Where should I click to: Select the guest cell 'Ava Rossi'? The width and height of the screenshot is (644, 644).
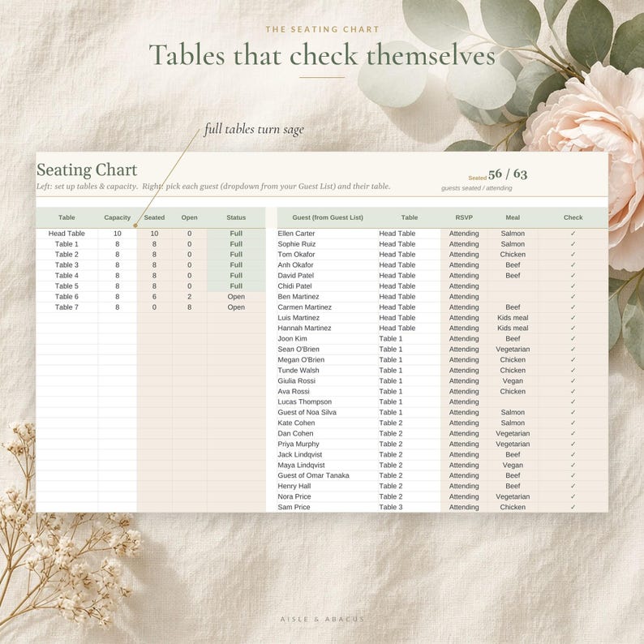pyautogui.click(x=328, y=392)
